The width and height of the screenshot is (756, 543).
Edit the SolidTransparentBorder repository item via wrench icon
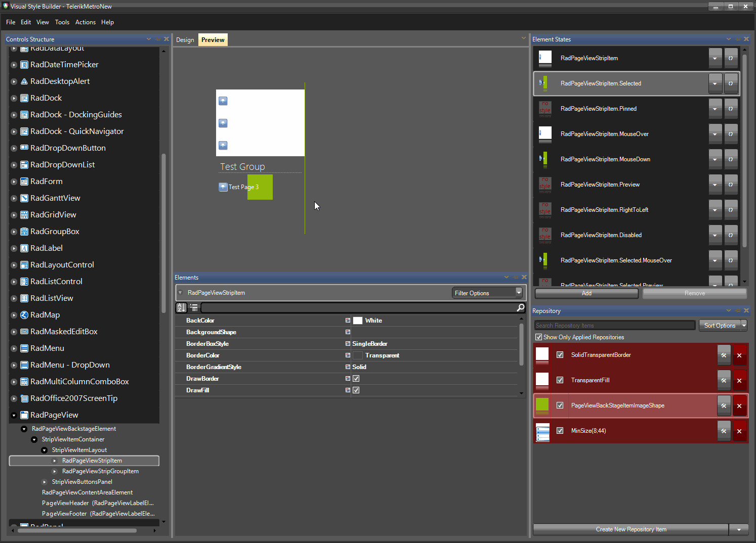[x=724, y=355]
